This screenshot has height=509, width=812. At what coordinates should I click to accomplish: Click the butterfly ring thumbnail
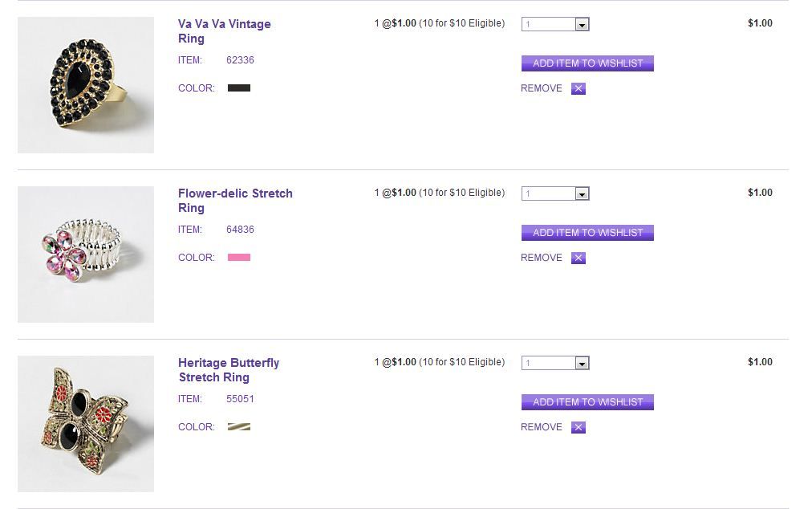point(86,424)
